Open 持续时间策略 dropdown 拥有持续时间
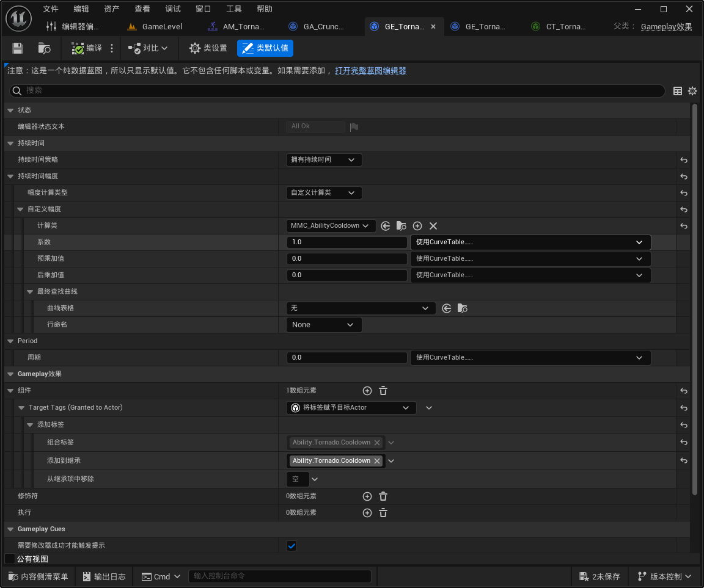This screenshot has height=588, width=704. point(324,160)
